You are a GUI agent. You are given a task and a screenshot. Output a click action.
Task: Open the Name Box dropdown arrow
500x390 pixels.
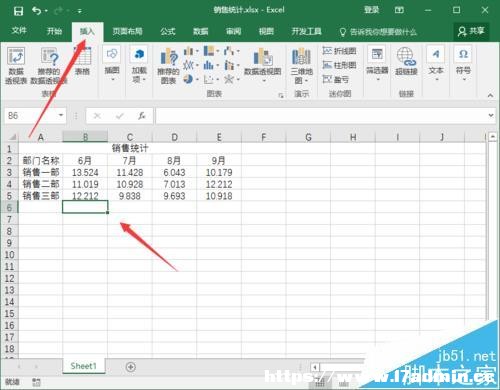(x=61, y=115)
